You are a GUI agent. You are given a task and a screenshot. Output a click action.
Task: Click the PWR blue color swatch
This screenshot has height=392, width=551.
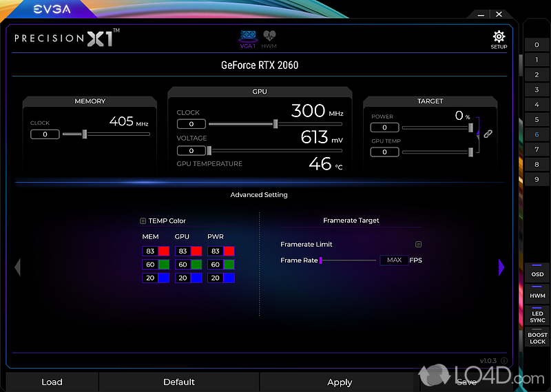pyautogui.click(x=229, y=278)
